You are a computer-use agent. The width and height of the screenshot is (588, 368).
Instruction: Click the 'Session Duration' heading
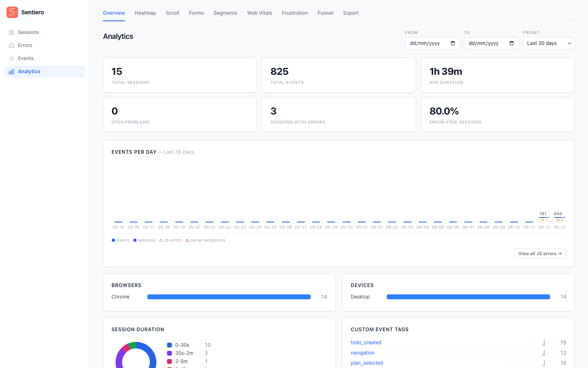pyautogui.click(x=138, y=330)
